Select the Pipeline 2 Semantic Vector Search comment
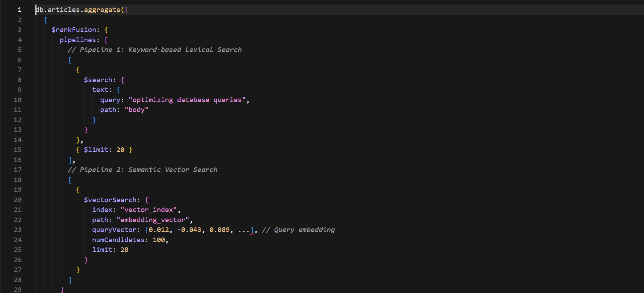 tap(143, 170)
